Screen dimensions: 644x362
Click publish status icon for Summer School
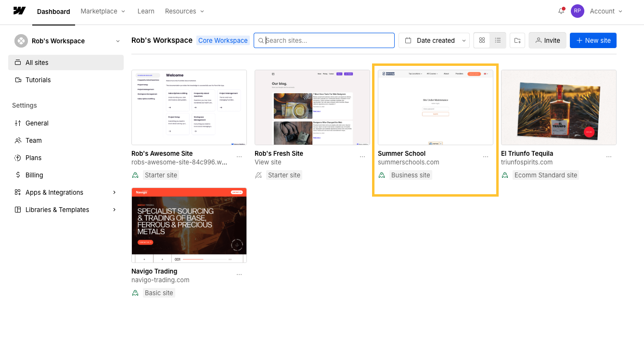(382, 175)
